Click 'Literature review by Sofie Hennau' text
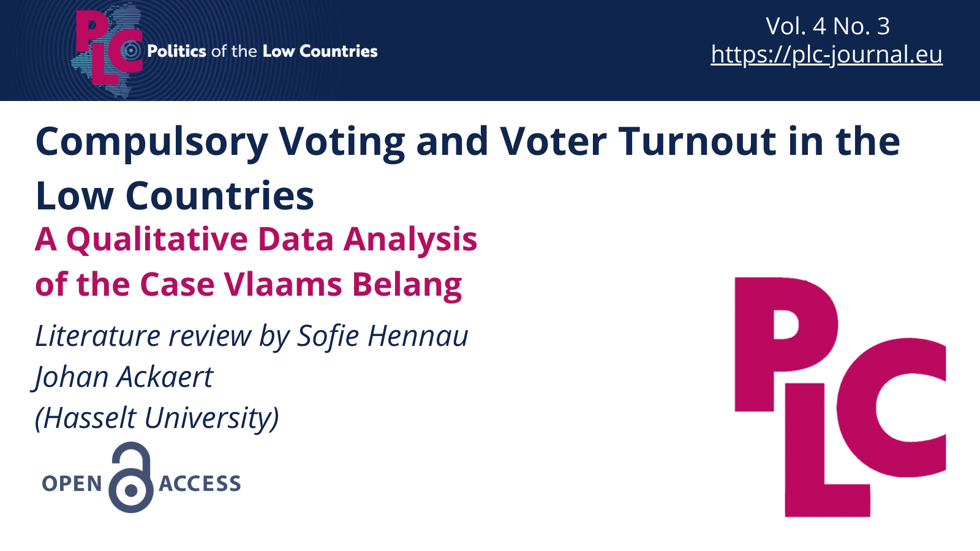Screen dimensions: 980x551 coord(252,336)
